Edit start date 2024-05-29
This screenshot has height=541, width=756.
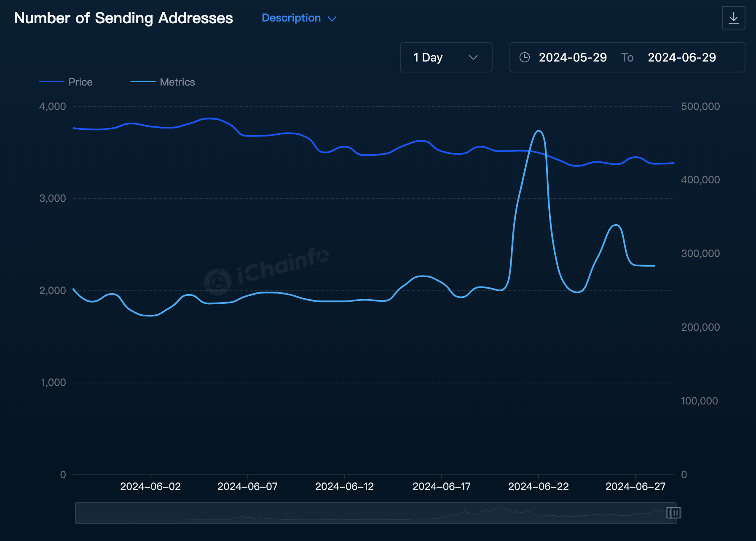coord(573,57)
